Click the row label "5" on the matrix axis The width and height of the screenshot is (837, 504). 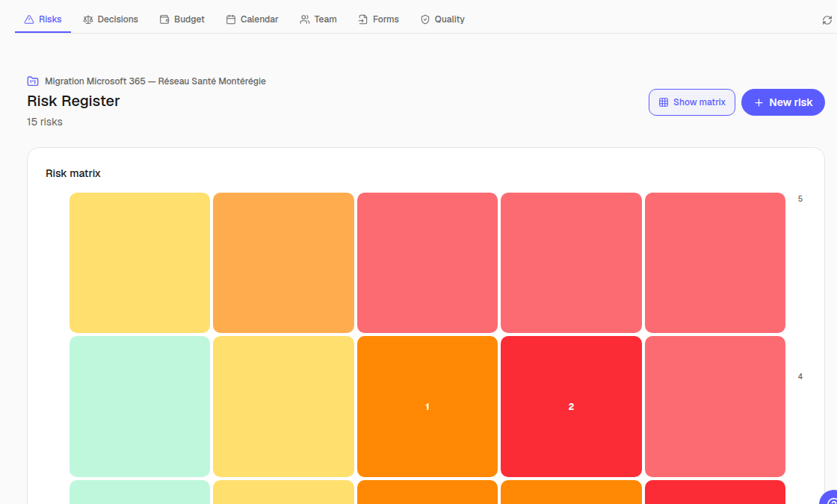[x=800, y=199]
